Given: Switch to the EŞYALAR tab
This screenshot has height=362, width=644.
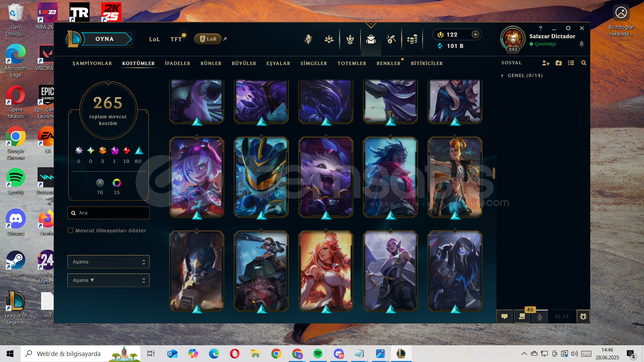Looking at the screenshot, I should click(x=278, y=63).
